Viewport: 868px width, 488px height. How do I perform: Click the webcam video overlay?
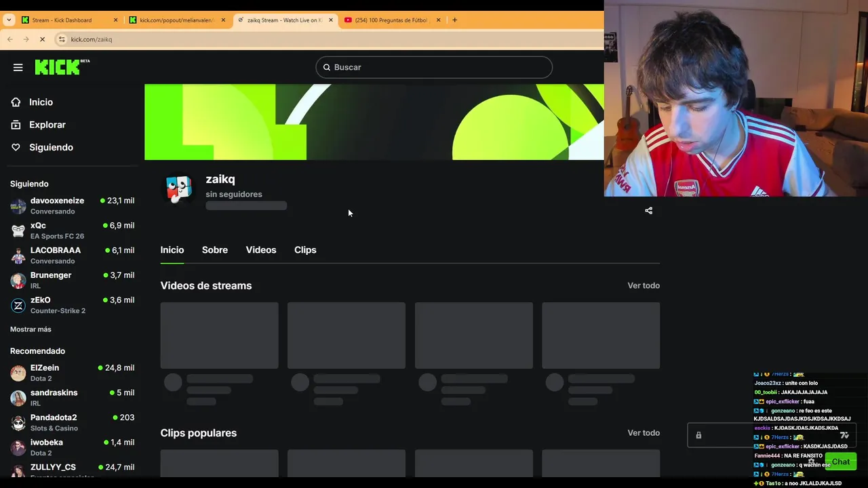coord(736,98)
